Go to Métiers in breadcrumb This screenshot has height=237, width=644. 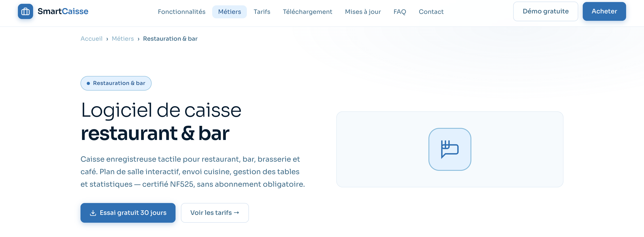coord(123,39)
